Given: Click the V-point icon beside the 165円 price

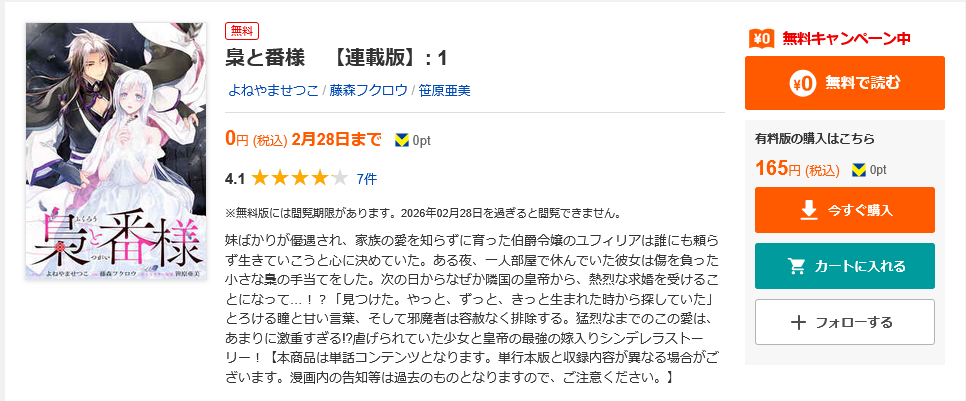Looking at the screenshot, I should (858, 169).
